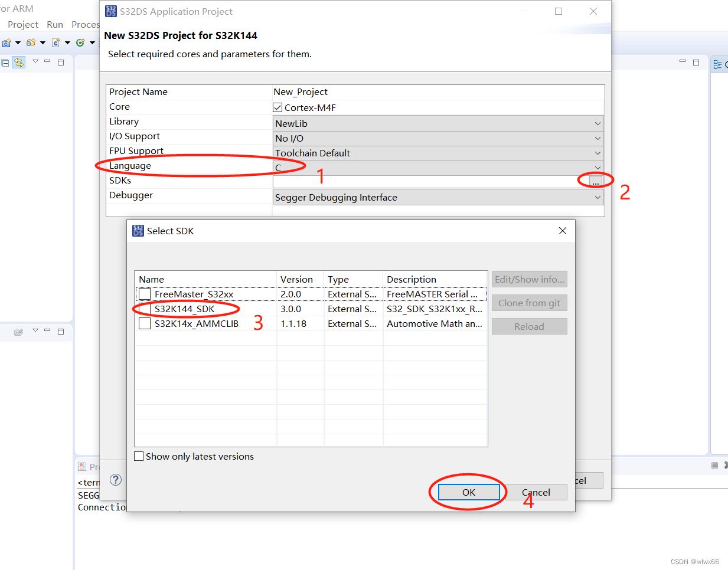Click the S32DS logo in wizard title bar
Viewport: 728px width, 570px height.
[x=111, y=11]
